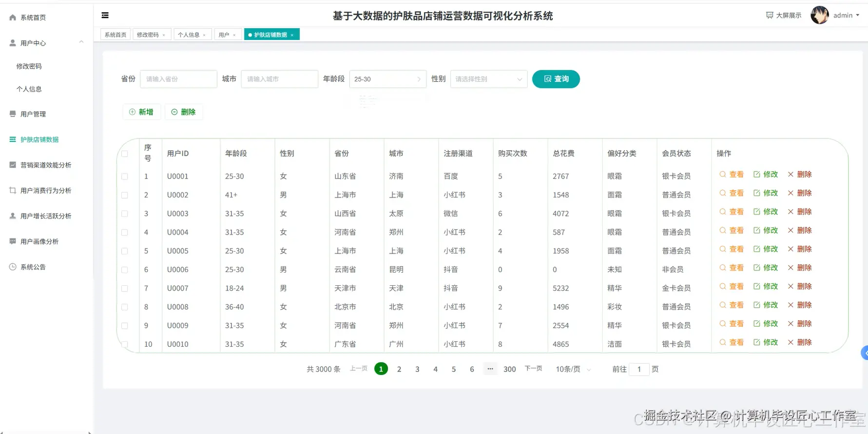Edit row U0006 with 修改

tap(766, 268)
